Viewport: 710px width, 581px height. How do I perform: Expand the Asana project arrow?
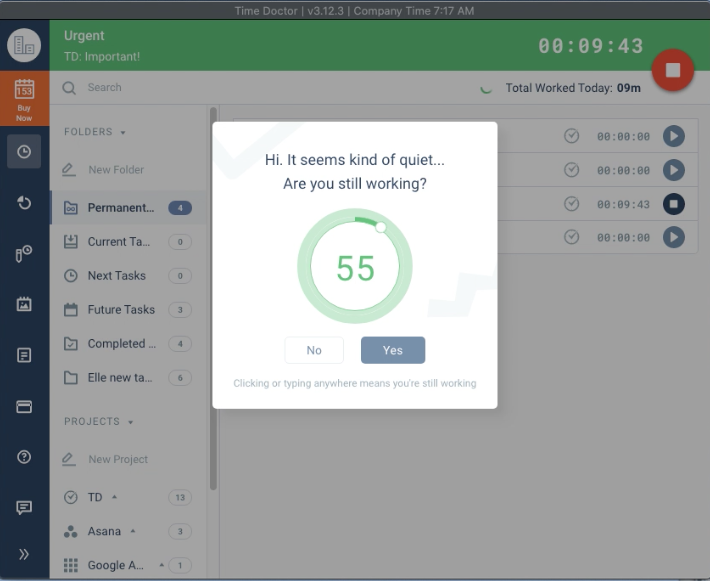coord(133,531)
